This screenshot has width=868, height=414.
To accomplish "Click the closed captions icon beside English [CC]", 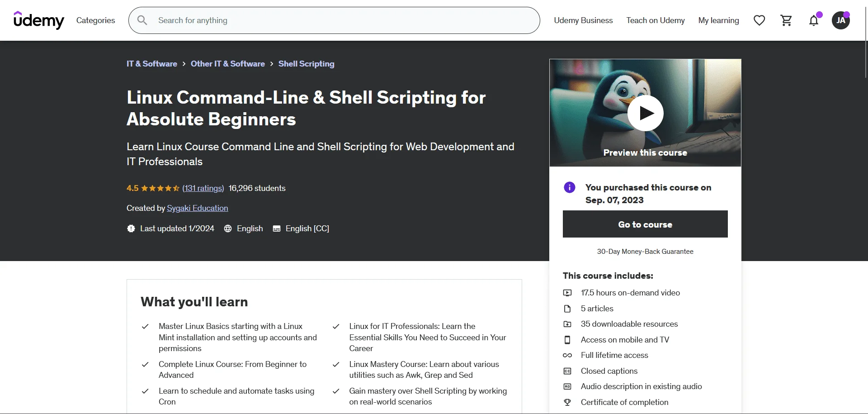I will click(277, 228).
